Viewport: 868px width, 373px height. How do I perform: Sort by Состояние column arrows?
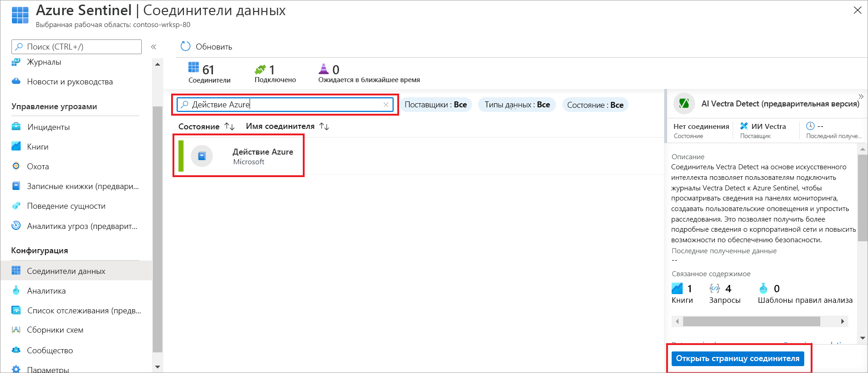230,126
